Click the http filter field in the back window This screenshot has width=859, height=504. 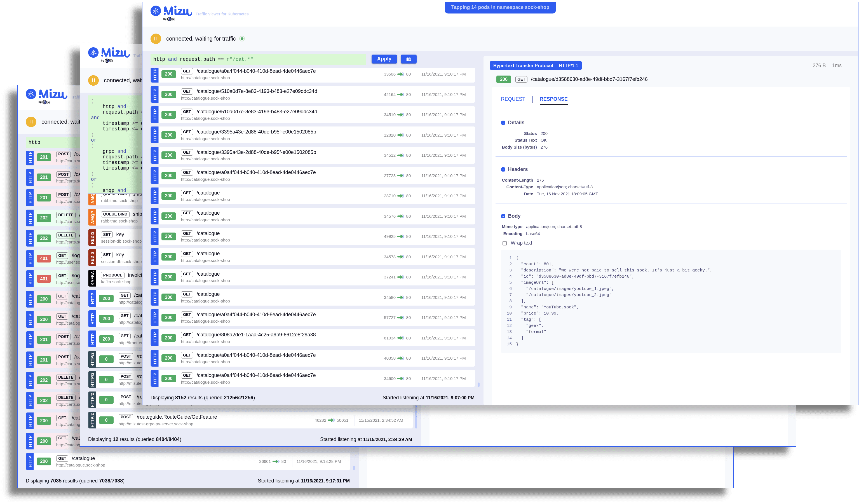(53, 142)
